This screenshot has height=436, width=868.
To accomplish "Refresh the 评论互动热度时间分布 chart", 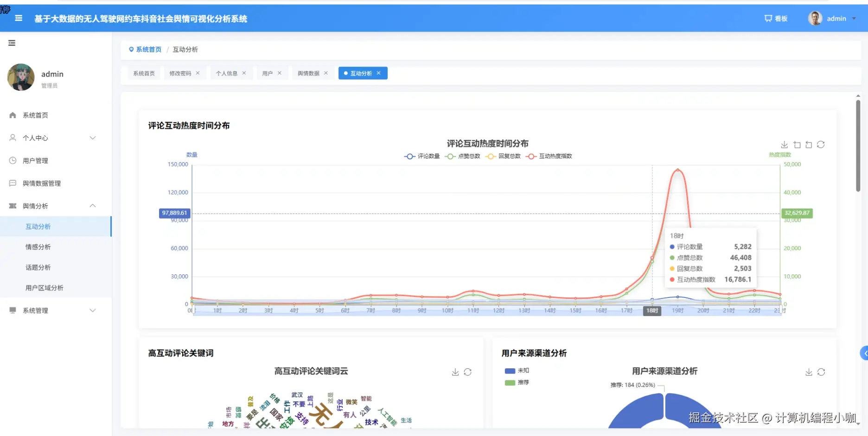I will click(x=821, y=145).
